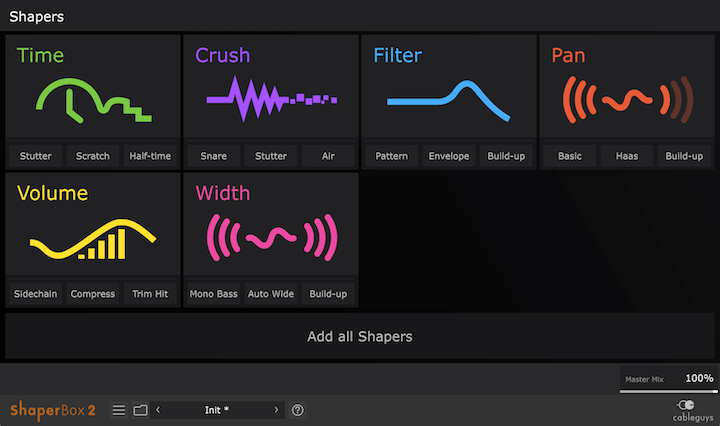Load Time Scratch preset
Screen dimensions: 720x426
point(93,156)
